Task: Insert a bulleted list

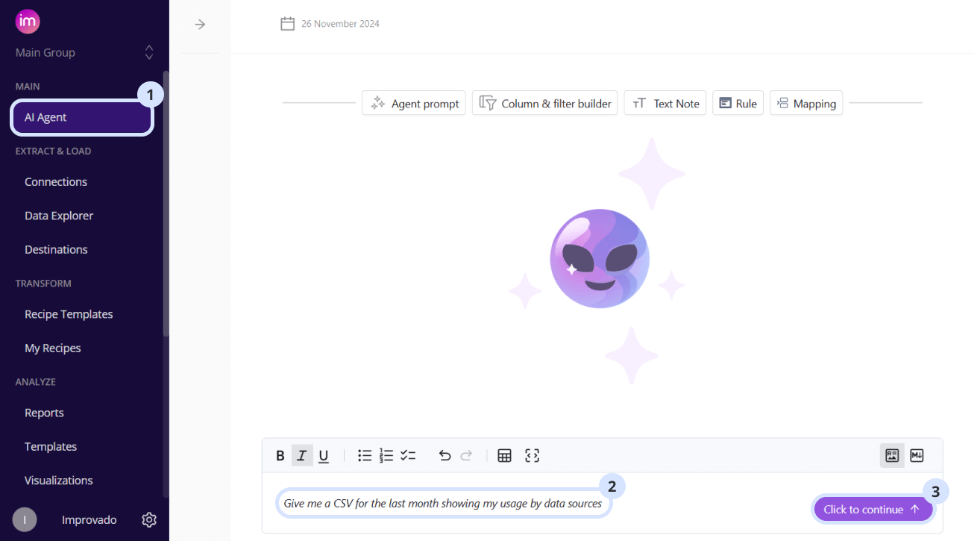Action: [365, 455]
